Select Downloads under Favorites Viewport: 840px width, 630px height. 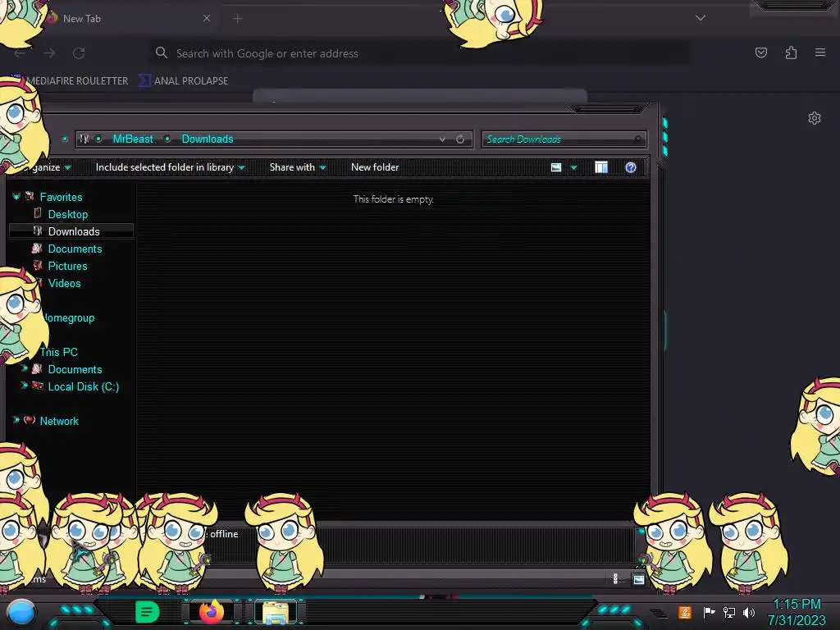(x=74, y=231)
